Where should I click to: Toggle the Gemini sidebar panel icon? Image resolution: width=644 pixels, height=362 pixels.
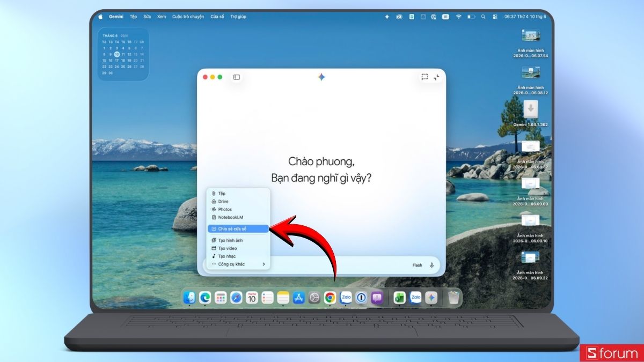point(236,77)
